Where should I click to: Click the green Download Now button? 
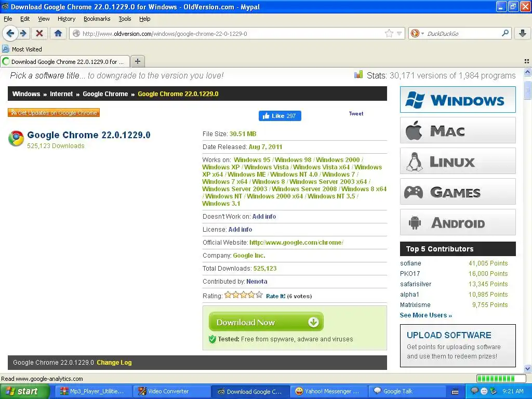(266, 322)
